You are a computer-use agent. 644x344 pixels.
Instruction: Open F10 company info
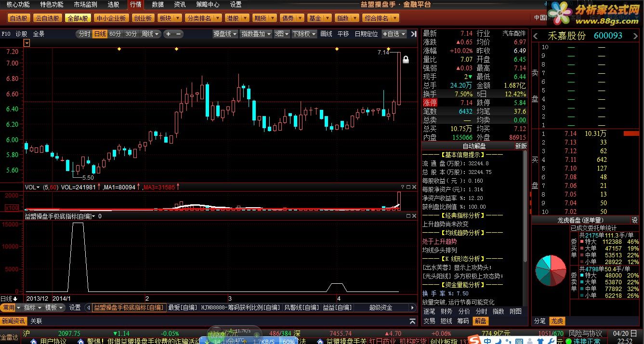pos(6,34)
